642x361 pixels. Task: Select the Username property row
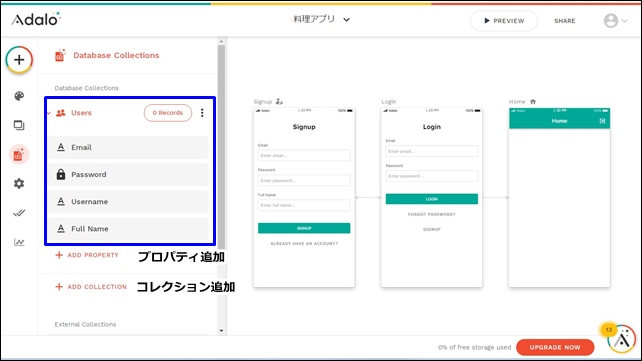point(128,201)
